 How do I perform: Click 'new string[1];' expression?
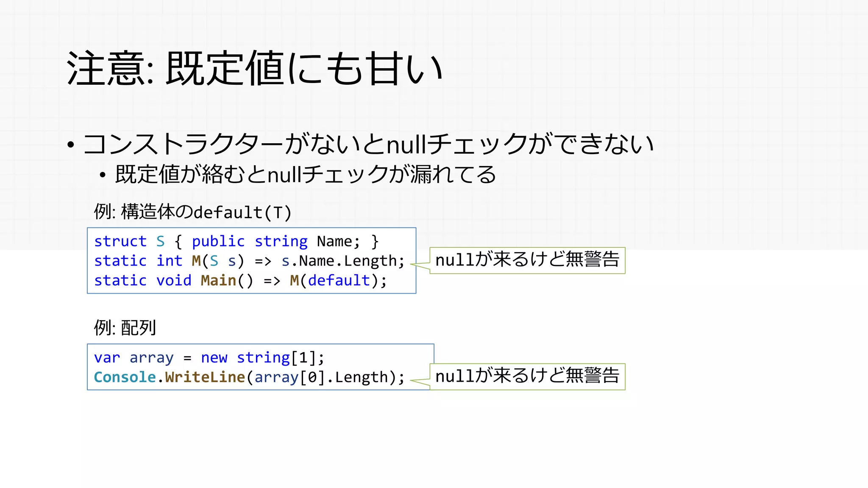click(262, 358)
